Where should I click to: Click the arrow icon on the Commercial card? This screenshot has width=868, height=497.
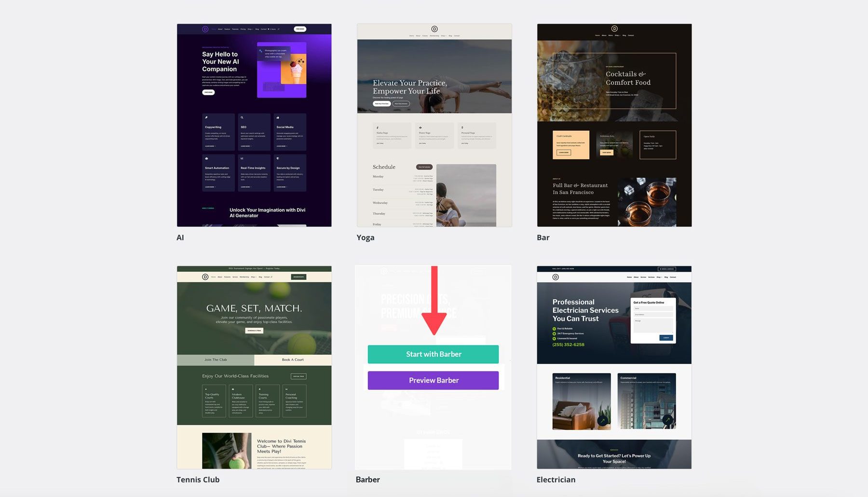pyautogui.click(x=667, y=420)
